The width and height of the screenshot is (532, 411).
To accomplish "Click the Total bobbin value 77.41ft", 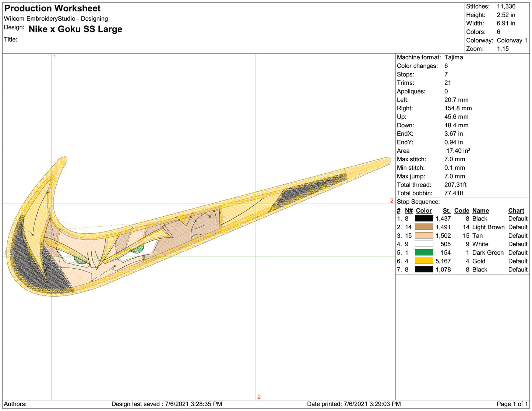I will [x=454, y=193].
